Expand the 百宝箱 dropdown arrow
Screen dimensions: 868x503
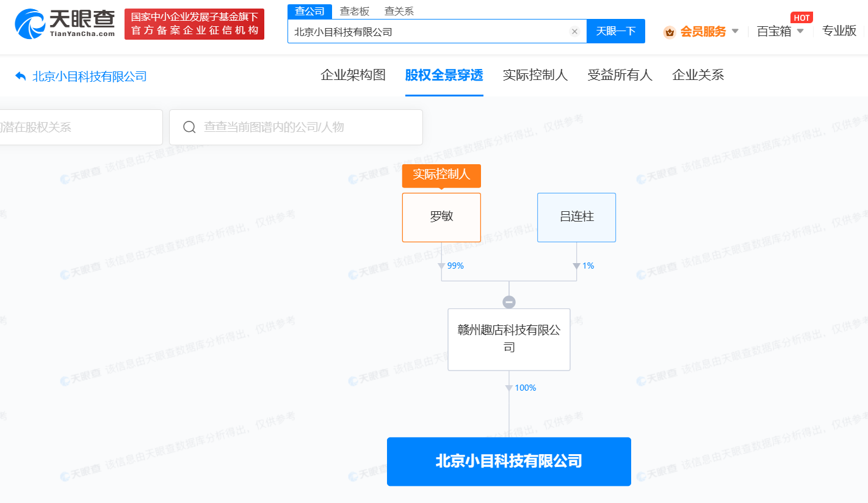click(x=800, y=31)
